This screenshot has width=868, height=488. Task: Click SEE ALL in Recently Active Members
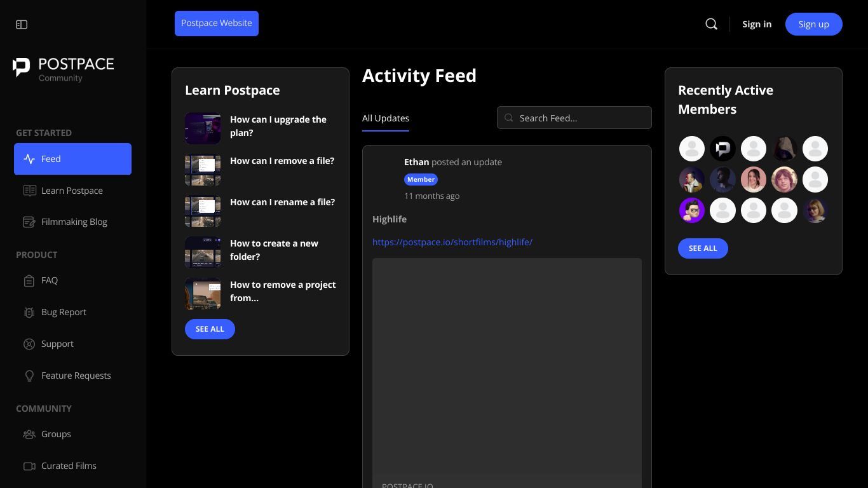(703, 248)
